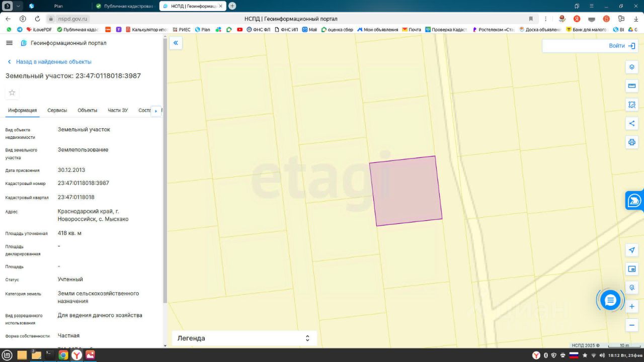Expand the Легенда legend panel
The image size is (644, 362).
(x=244, y=338)
